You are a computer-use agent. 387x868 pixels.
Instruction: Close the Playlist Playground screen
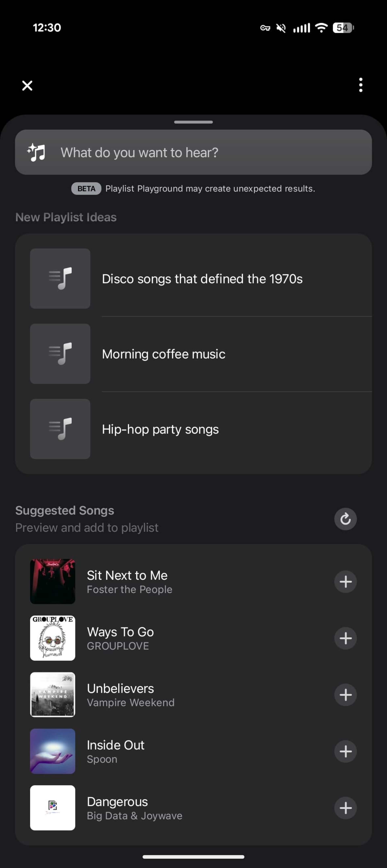tap(27, 86)
